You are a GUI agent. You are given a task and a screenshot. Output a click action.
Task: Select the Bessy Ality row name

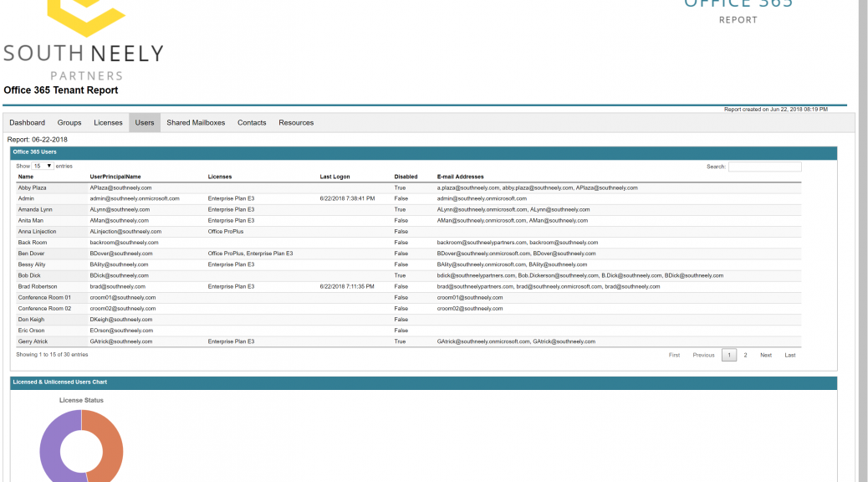[32, 264]
